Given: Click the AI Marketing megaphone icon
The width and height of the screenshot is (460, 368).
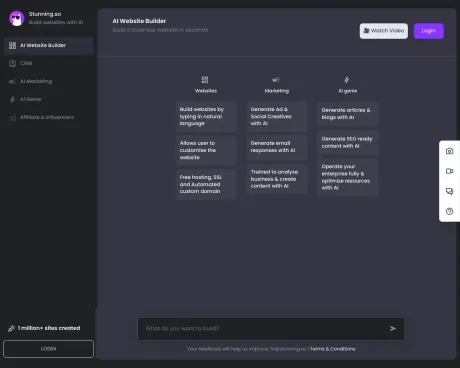Looking at the screenshot, I should tap(12, 81).
